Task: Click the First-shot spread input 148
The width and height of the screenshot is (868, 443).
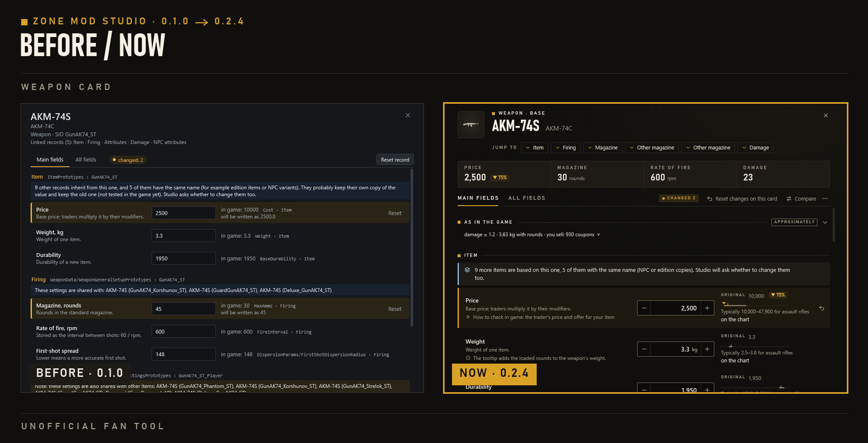Action: tap(184, 354)
